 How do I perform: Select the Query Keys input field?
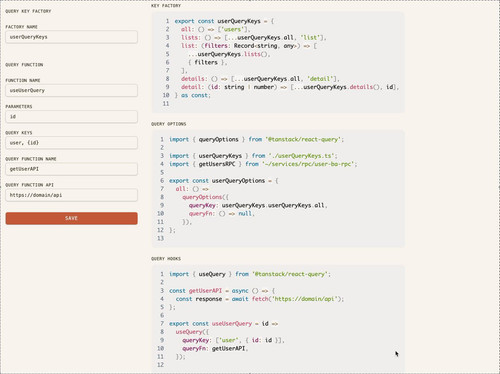[x=71, y=143]
